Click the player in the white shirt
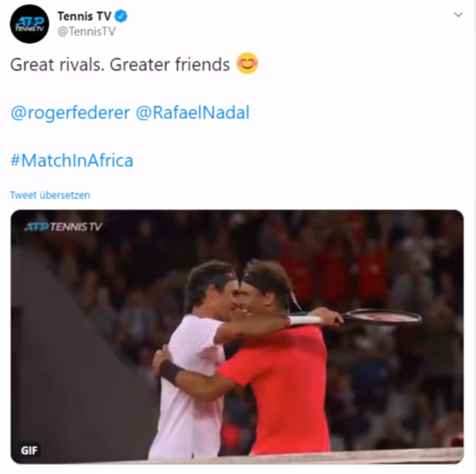Viewport: 476px width, 474px height. coord(194,364)
